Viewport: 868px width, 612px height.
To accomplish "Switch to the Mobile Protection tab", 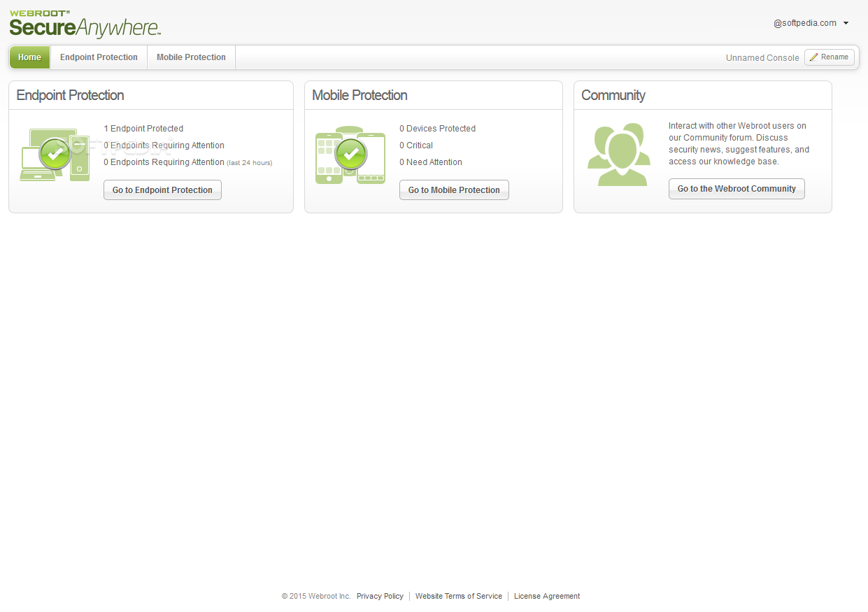I will (x=191, y=57).
